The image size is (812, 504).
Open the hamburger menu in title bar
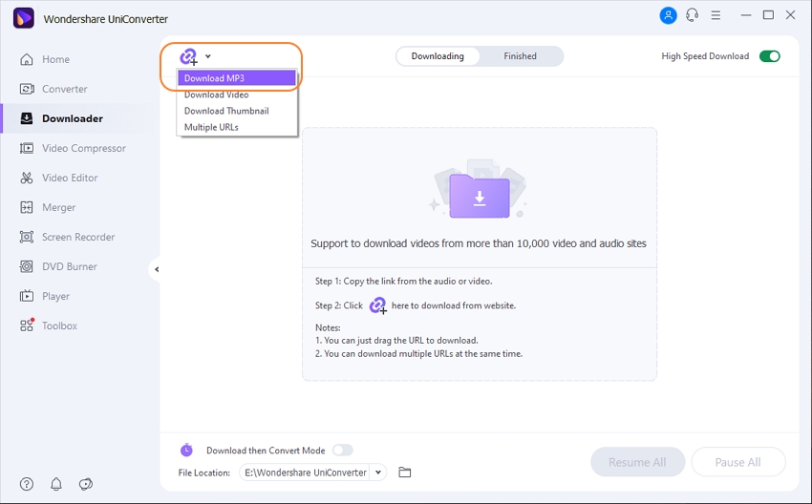(720, 15)
